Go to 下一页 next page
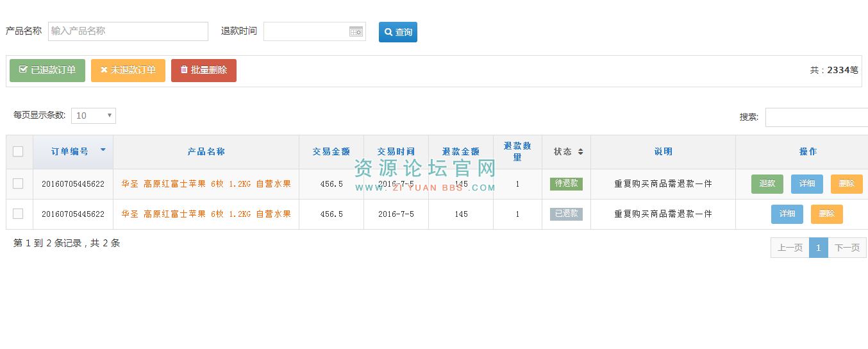 pos(847,248)
